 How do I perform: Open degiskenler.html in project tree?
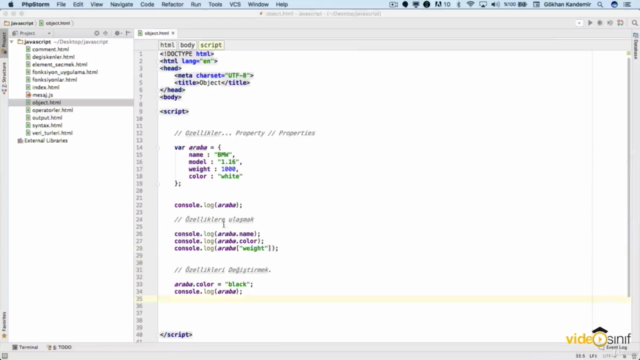point(53,57)
